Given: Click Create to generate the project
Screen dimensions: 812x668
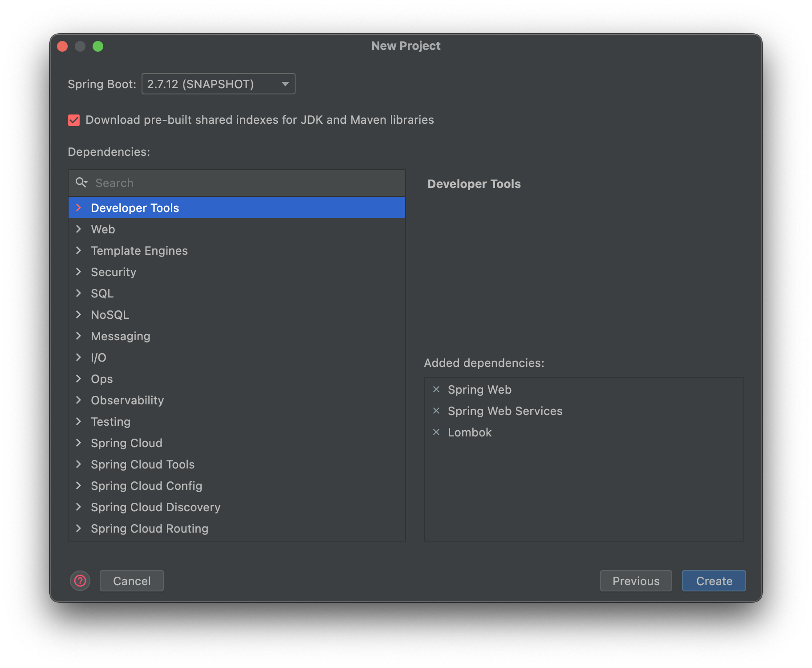Looking at the screenshot, I should coord(714,581).
